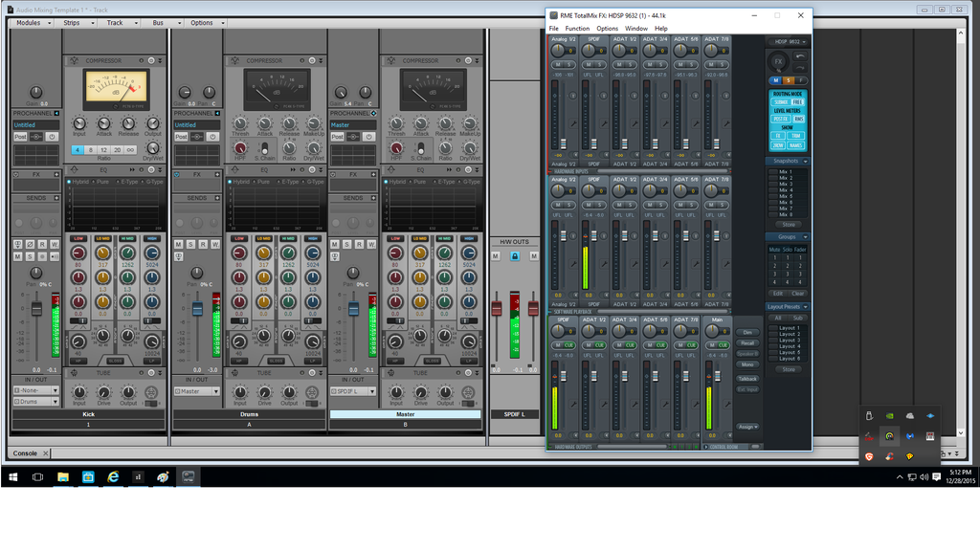The image size is (980, 551).
Task: Open the Function menu in TotalMix
Action: 577,29
